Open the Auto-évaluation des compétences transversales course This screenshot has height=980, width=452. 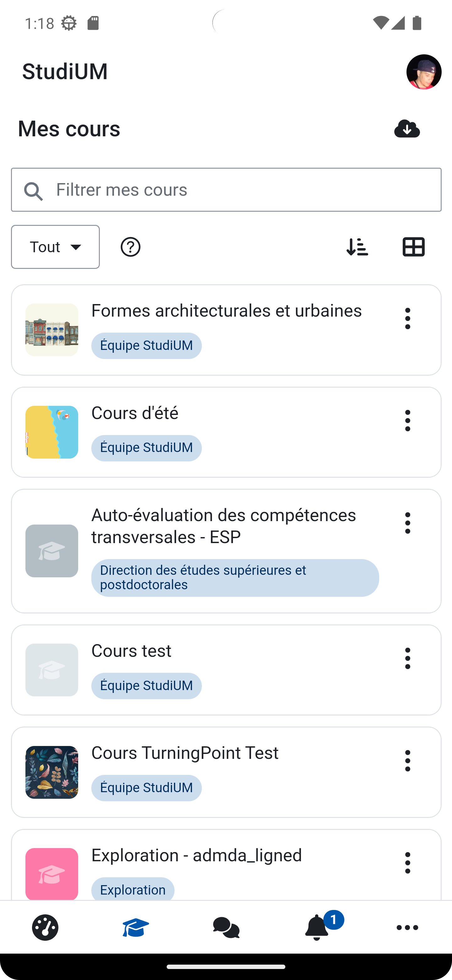pos(223,526)
